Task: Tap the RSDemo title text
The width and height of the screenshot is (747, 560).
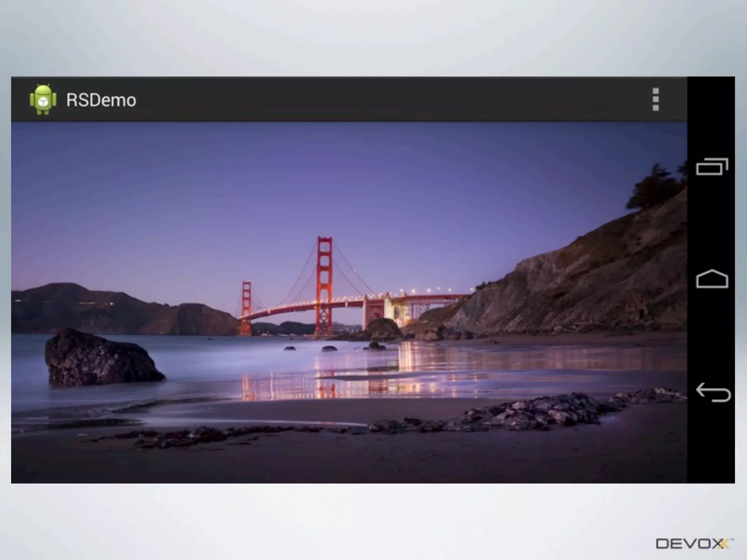Action: click(101, 100)
